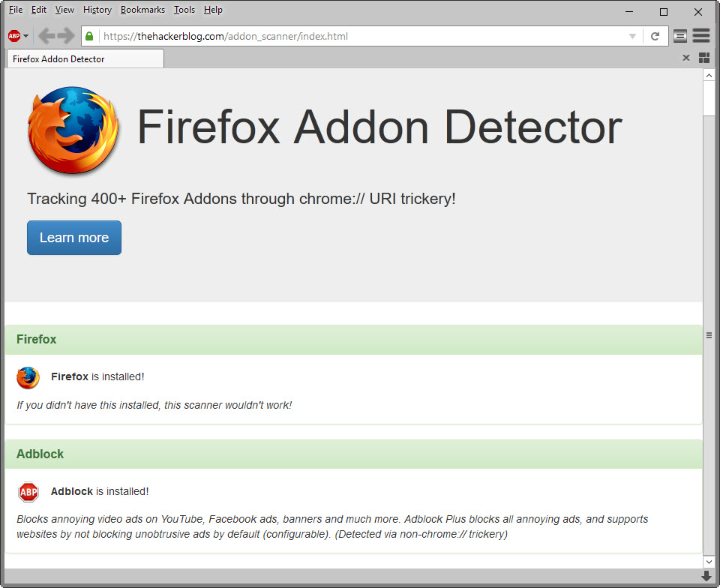Select the Firefox Addon Detector tab
720x588 pixels.
[85, 58]
